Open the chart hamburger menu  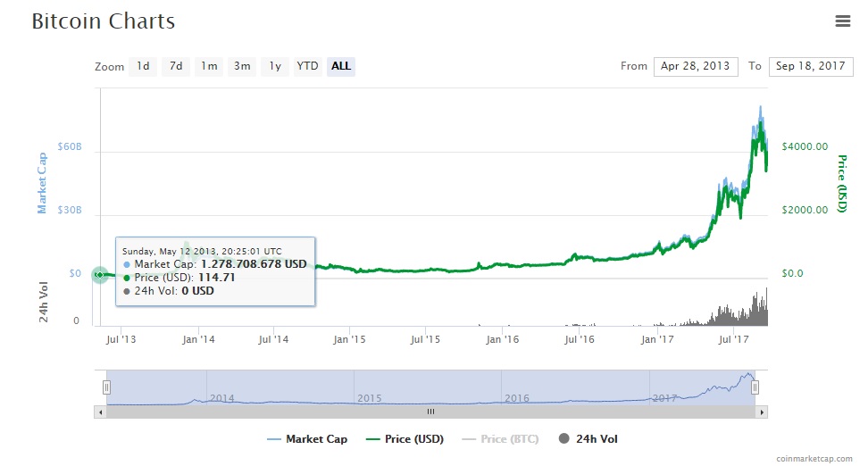point(842,21)
